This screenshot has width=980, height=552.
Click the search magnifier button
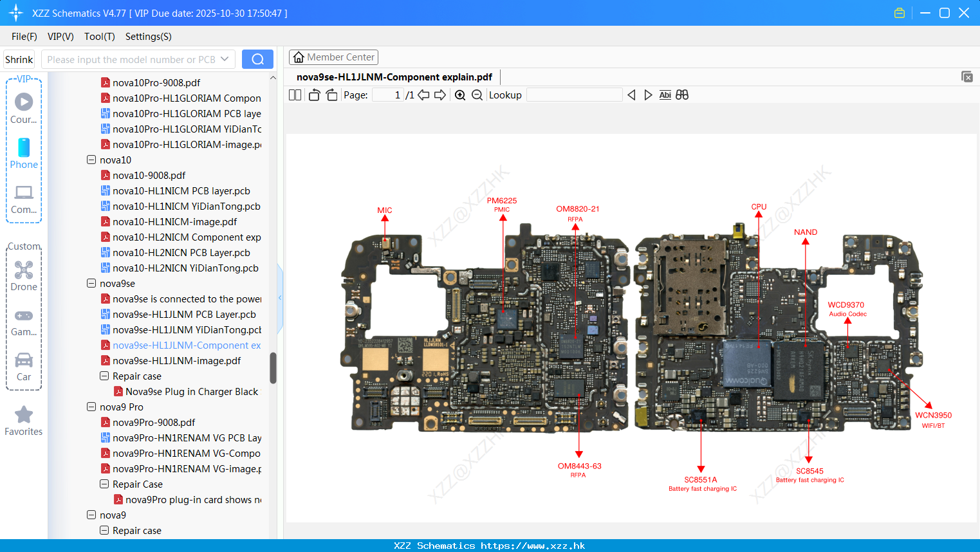(x=257, y=59)
